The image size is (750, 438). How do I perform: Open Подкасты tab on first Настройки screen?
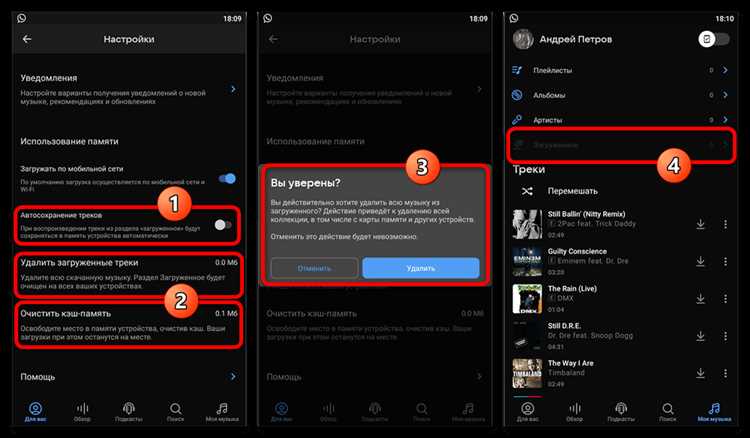click(x=129, y=412)
